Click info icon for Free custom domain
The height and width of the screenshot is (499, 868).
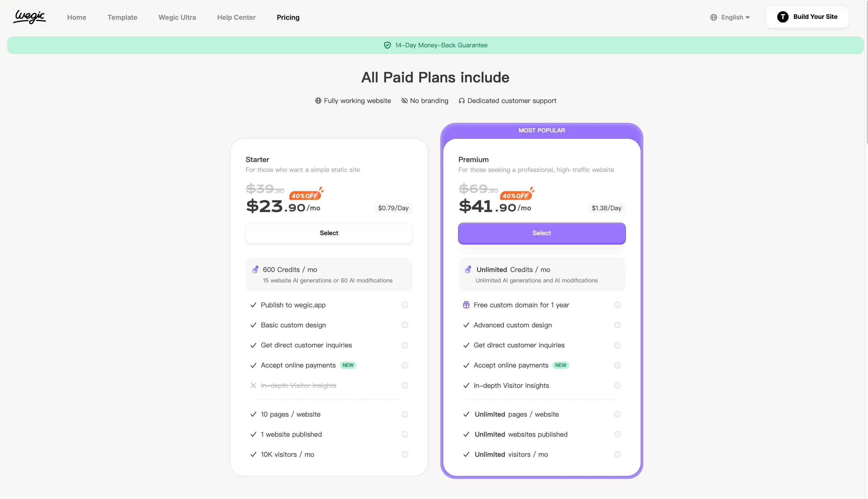pyautogui.click(x=618, y=305)
